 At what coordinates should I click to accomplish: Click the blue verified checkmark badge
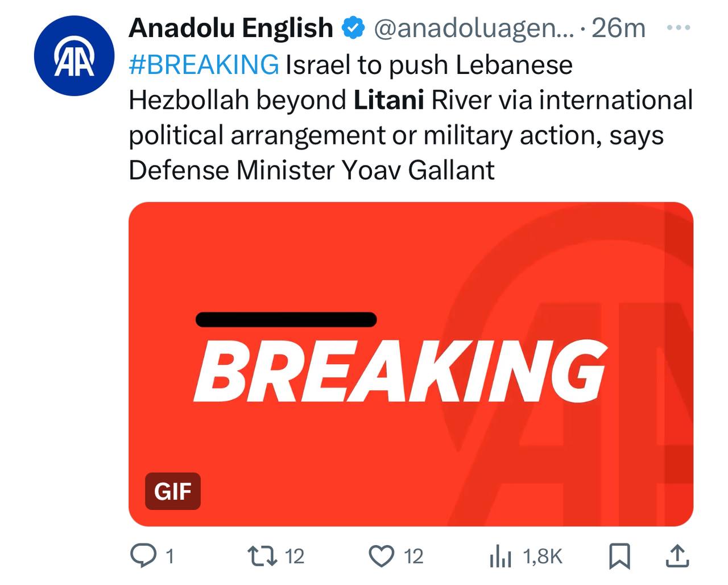353,28
